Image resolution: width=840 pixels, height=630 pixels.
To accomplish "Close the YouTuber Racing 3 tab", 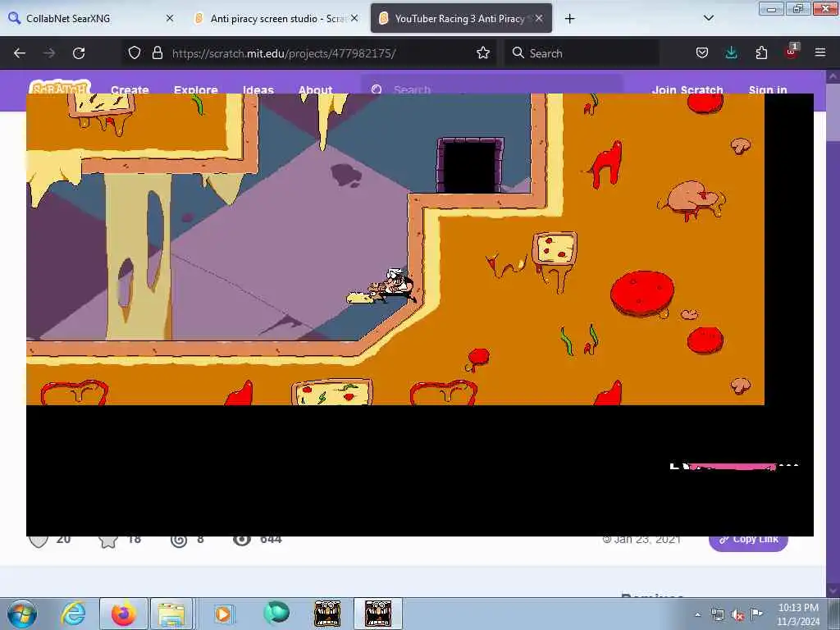I will point(539,18).
